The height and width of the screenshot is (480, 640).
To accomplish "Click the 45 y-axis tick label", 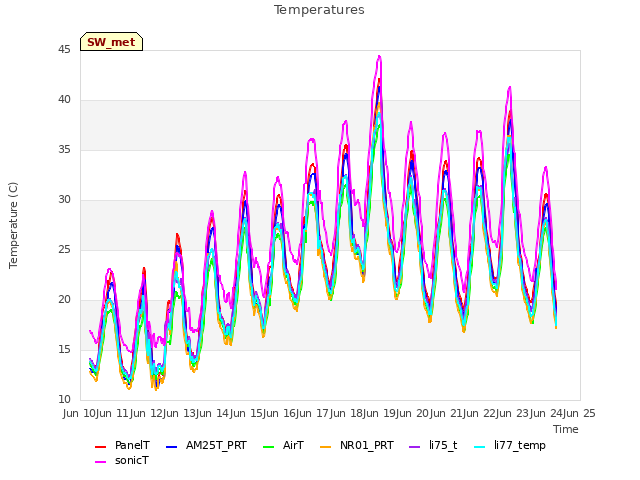I will click(64, 50).
